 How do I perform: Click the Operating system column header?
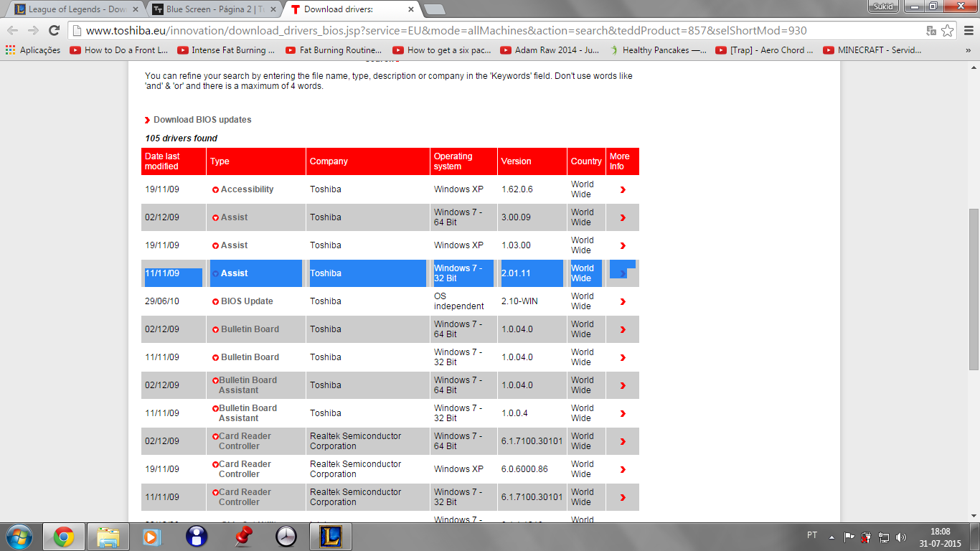click(x=463, y=161)
